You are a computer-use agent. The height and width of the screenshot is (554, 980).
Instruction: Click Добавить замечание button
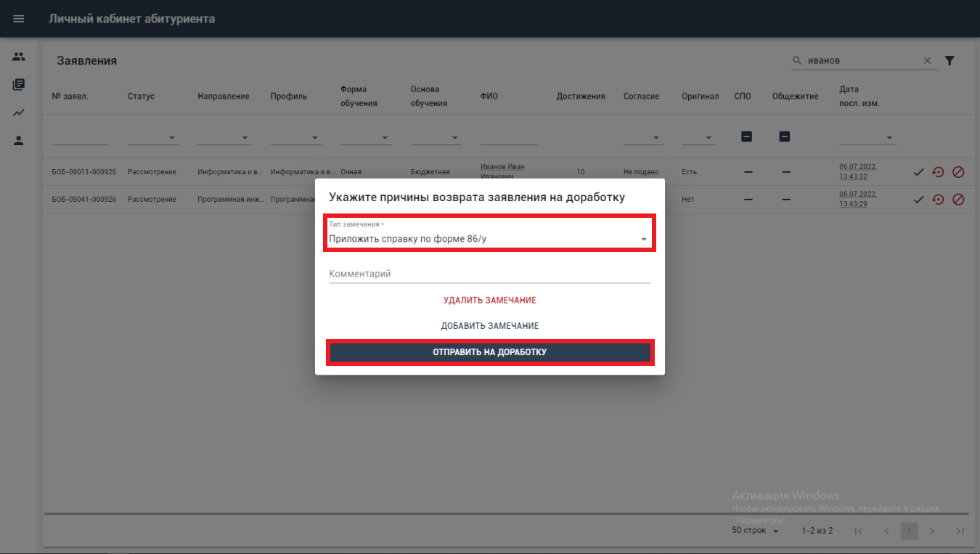pyautogui.click(x=490, y=326)
